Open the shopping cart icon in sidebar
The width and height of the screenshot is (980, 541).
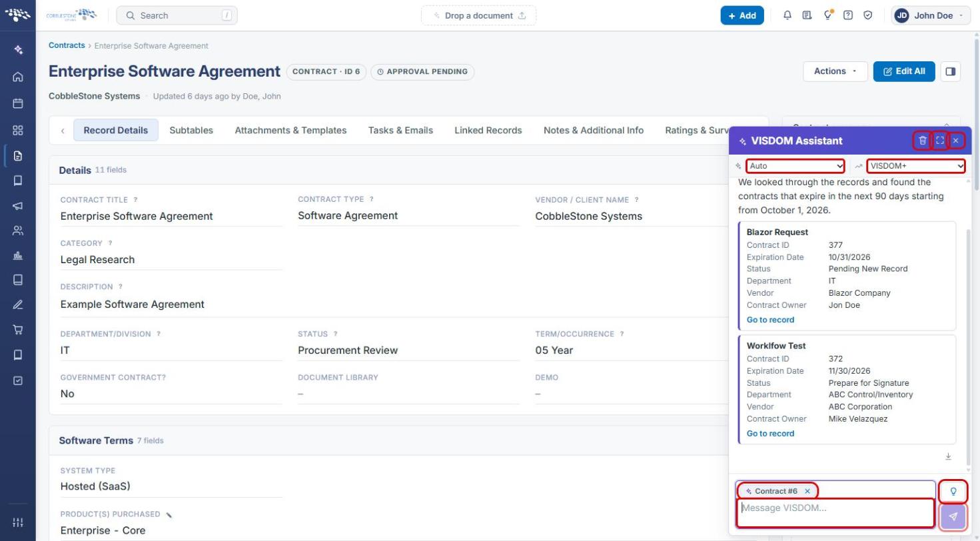click(18, 329)
